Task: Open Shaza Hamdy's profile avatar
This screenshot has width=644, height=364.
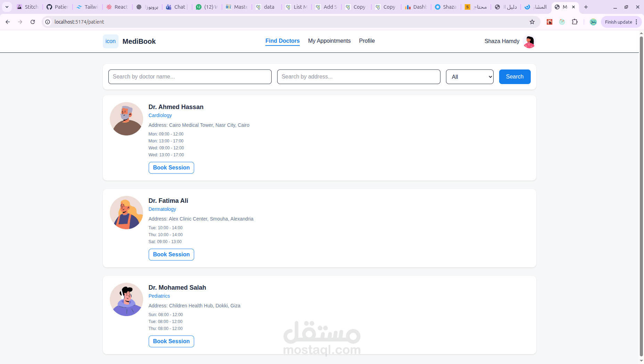Action: (529, 42)
